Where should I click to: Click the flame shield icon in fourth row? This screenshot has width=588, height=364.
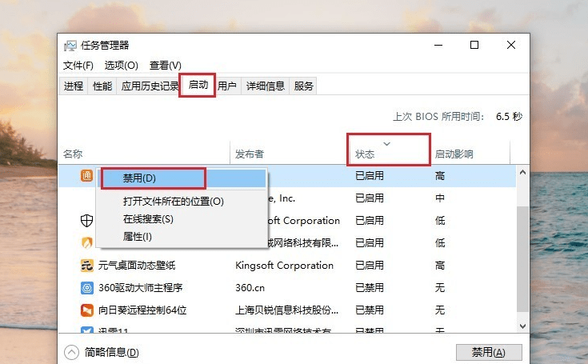coord(86,243)
